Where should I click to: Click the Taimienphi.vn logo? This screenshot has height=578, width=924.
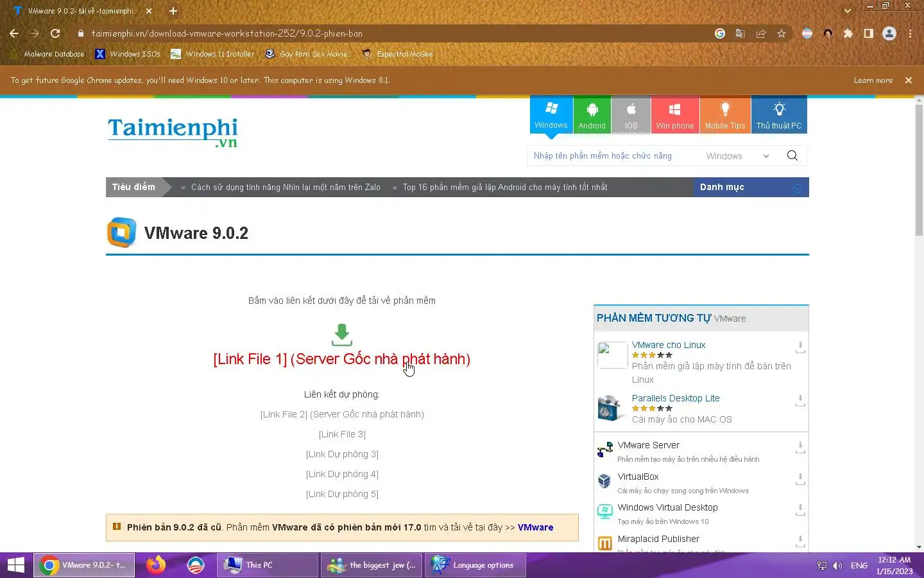(x=173, y=132)
